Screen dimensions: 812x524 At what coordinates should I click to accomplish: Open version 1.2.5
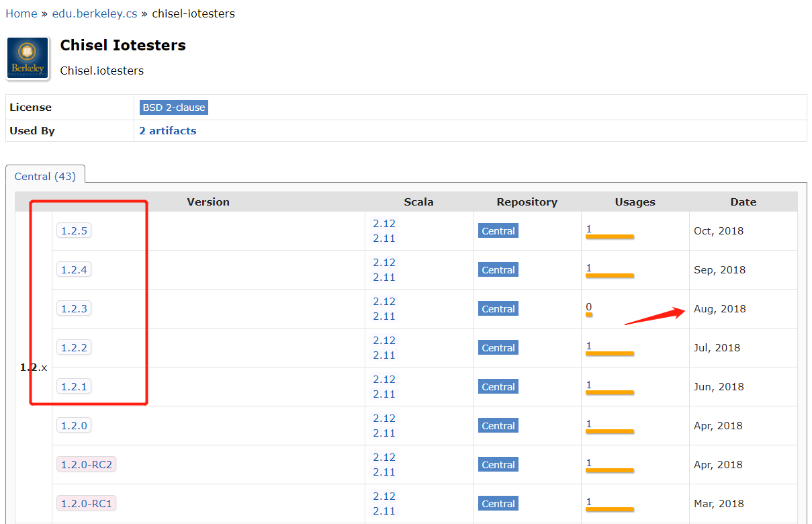(74, 231)
